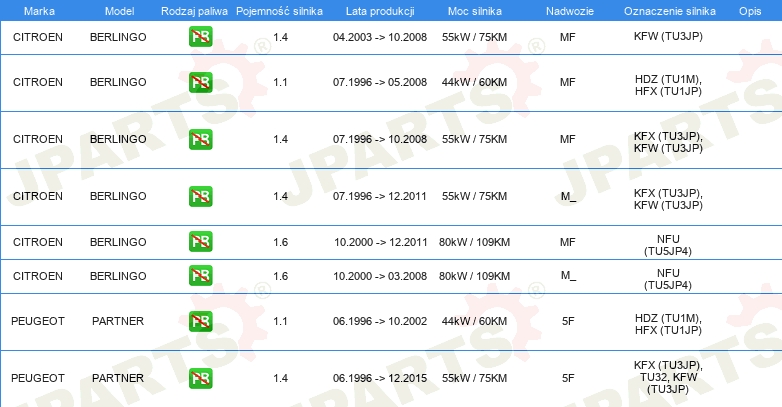Click the Oznaczenie silnika column header
The image size is (782, 407).
click(669, 11)
